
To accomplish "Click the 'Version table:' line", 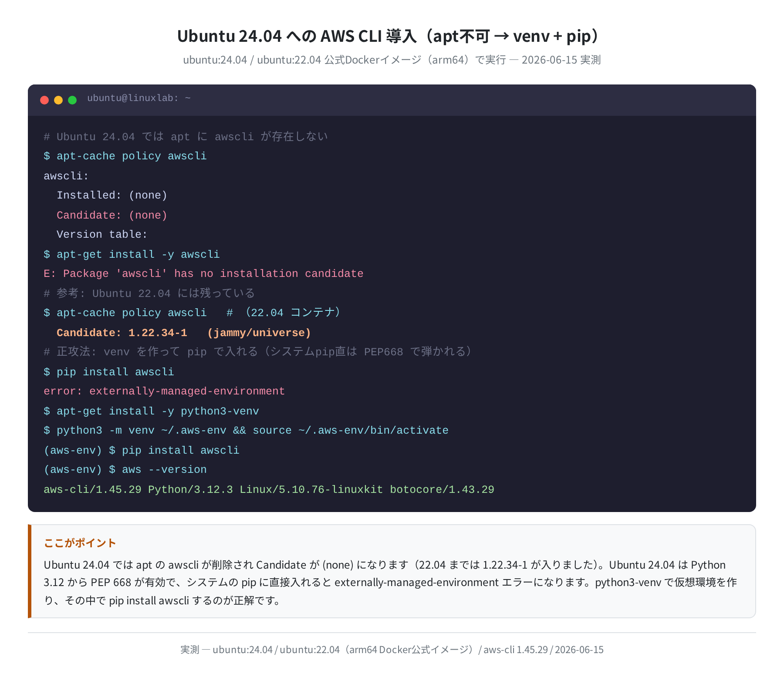I will (102, 234).
